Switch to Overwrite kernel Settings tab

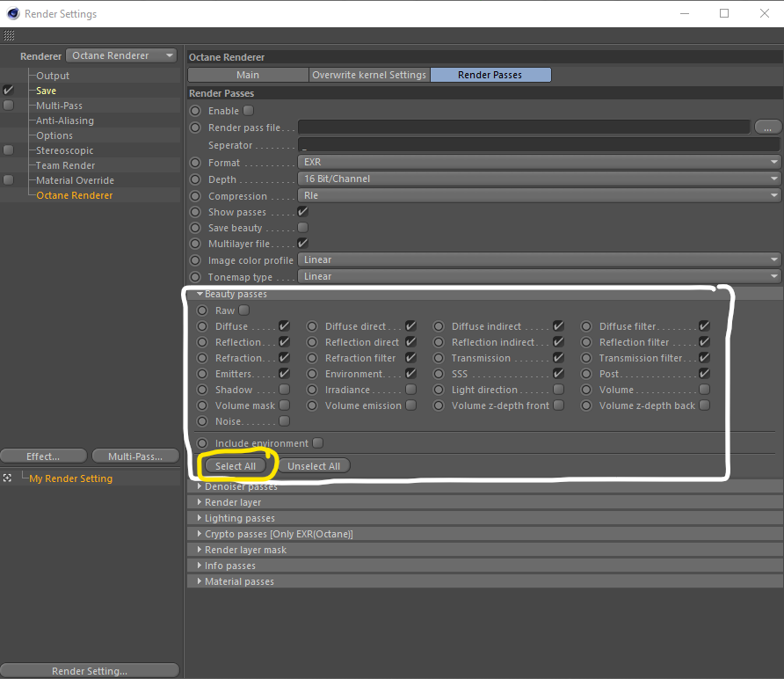coord(369,75)
